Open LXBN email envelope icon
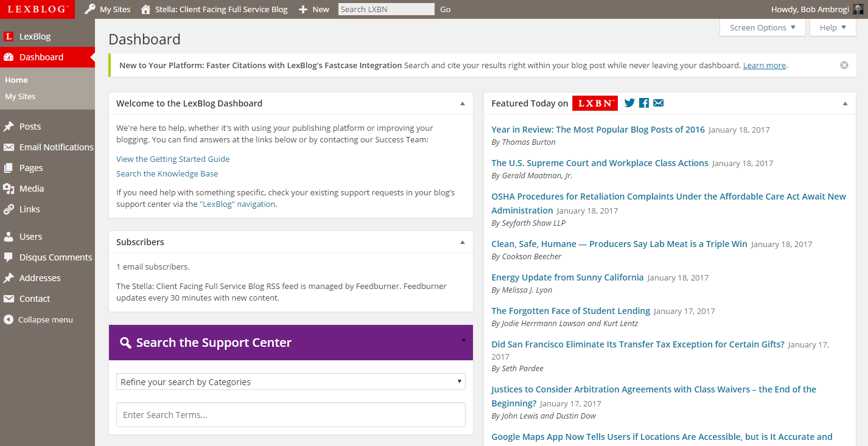 tap(658, 103)
